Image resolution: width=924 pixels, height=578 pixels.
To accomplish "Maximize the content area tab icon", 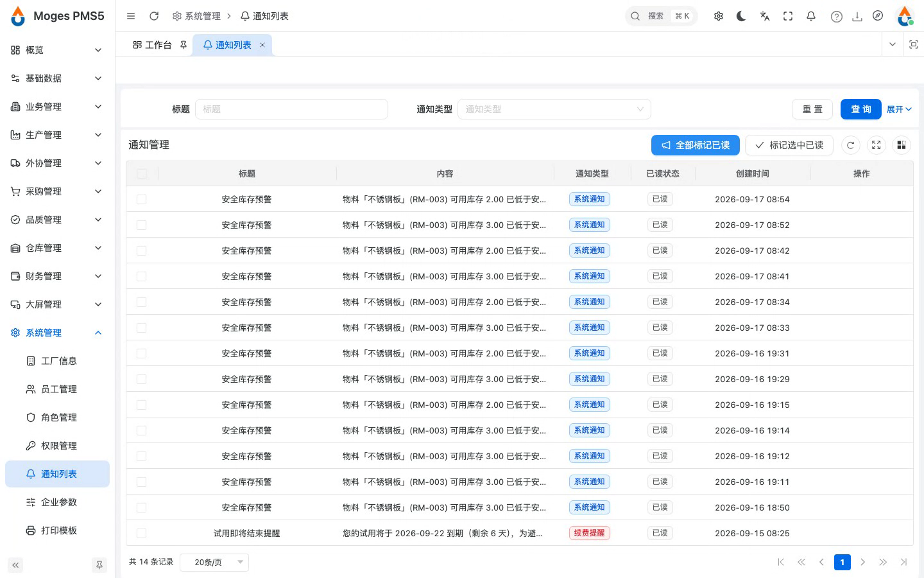I will [914, 44].
